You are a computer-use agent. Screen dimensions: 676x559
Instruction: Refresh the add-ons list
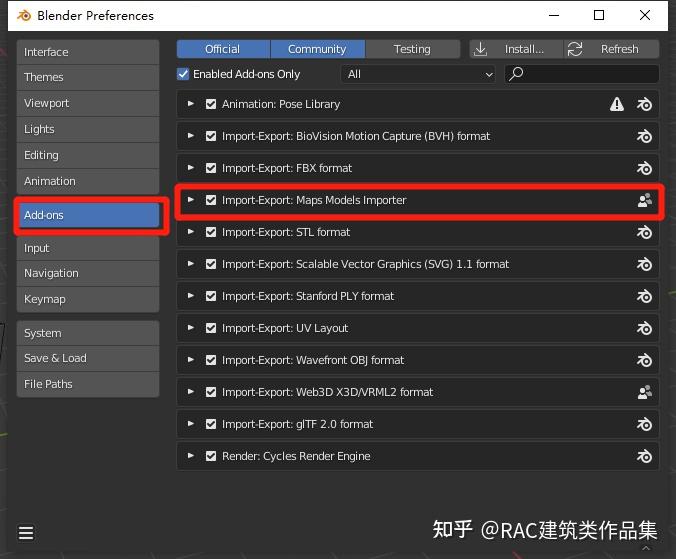[611, 49]
